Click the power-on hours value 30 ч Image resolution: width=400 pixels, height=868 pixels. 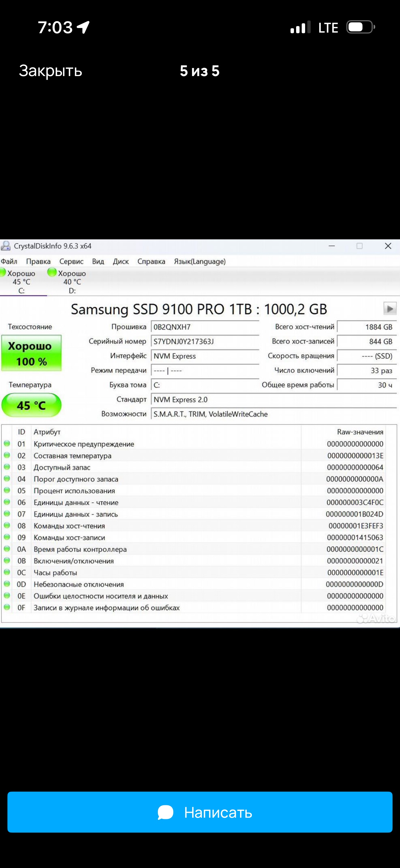367,385
